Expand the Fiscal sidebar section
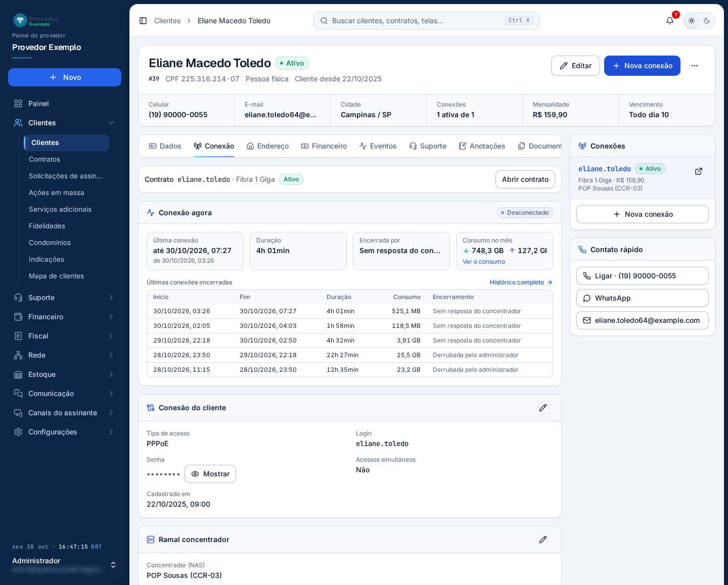728x585 pixels. coord(65,336)
